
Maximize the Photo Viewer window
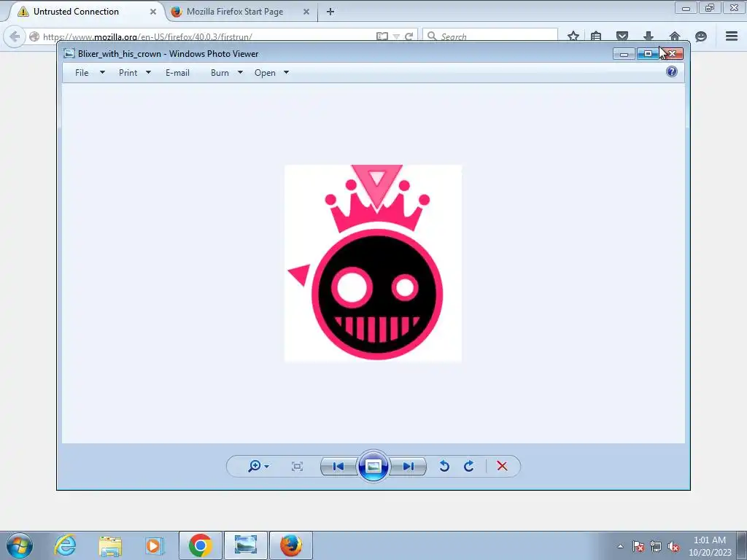(648, 54)
